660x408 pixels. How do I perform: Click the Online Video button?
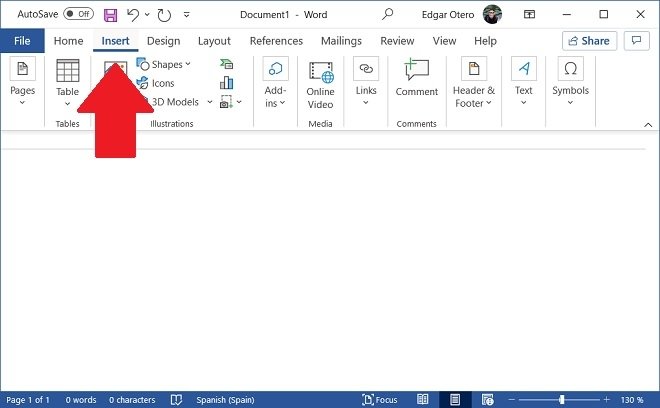pos(320,85)
